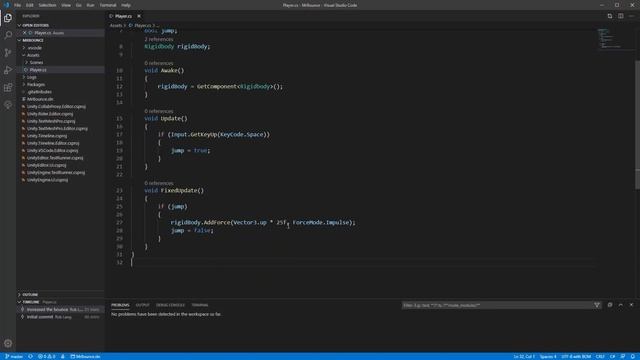
Task: Click the Problems filter input field
Action: pyautogui.click(x=497, y=305)
